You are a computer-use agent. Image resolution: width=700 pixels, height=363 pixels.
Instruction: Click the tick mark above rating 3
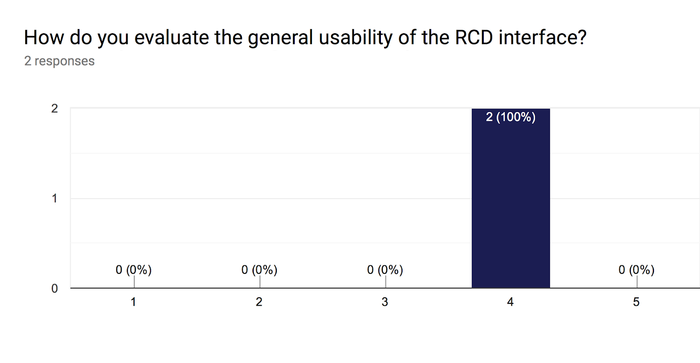click(385, 282)
